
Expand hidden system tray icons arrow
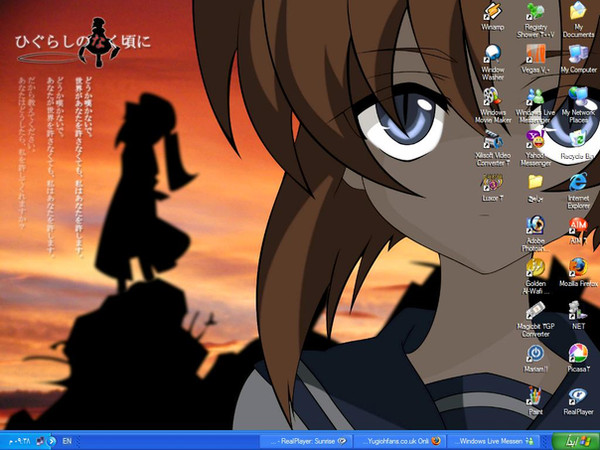pyautogui.click(x=52, y=441)
